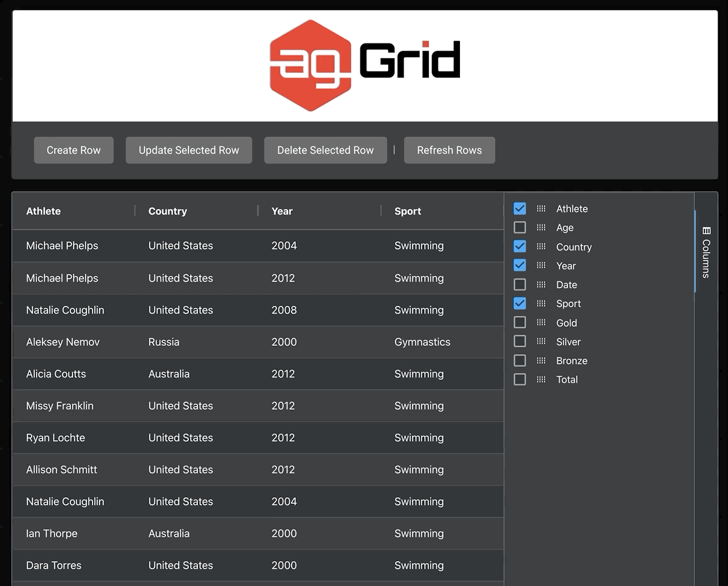This screenshot has height=586, width=728.
Task: Click Silver label in columns panel
Action: 568,342
